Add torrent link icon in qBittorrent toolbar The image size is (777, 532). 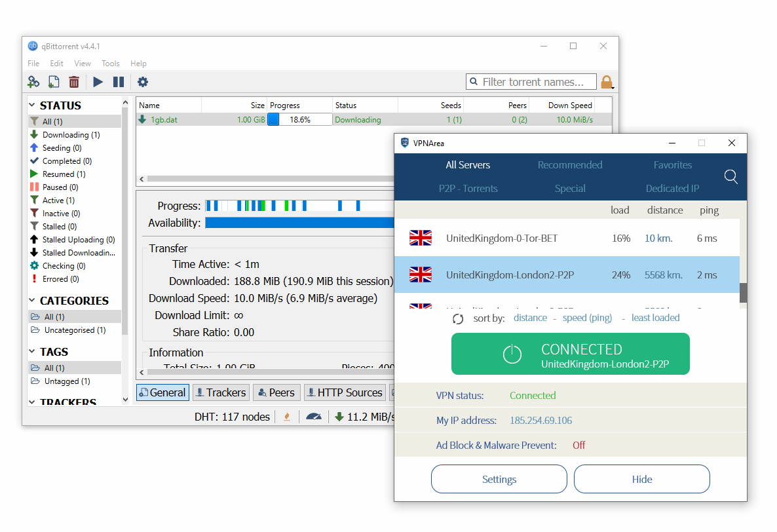[33, 82]
